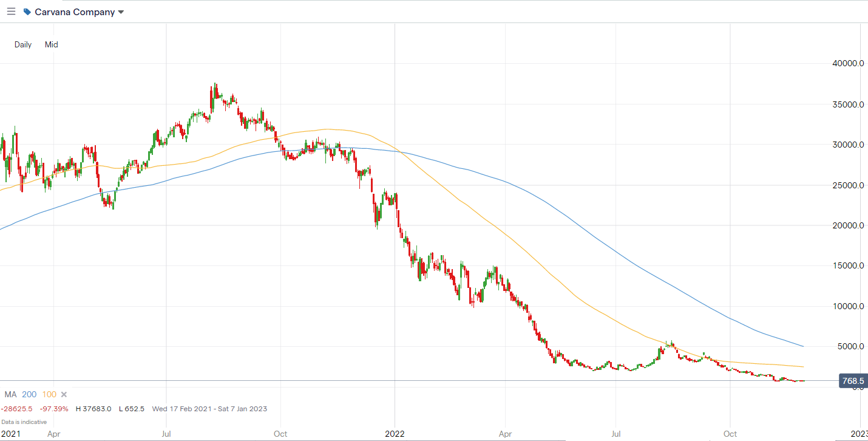
Task: Remove the MA indicator with the X
Action: coord(64,394)
